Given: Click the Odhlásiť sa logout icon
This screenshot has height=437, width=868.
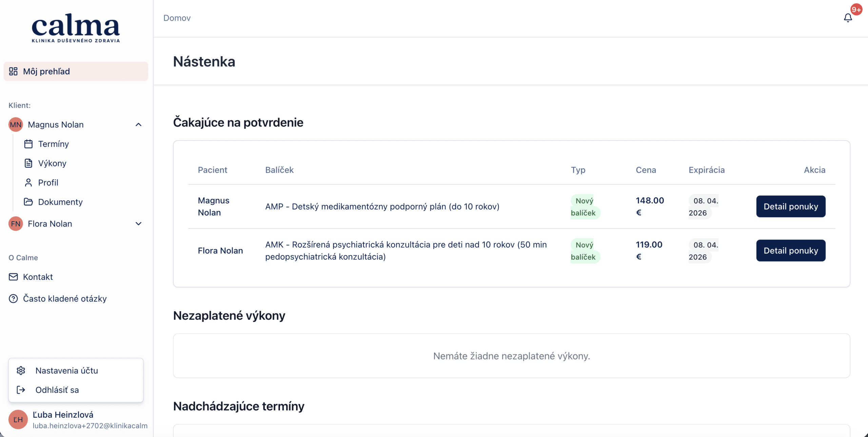Looking at the screenshot, I should click(21, 390).
